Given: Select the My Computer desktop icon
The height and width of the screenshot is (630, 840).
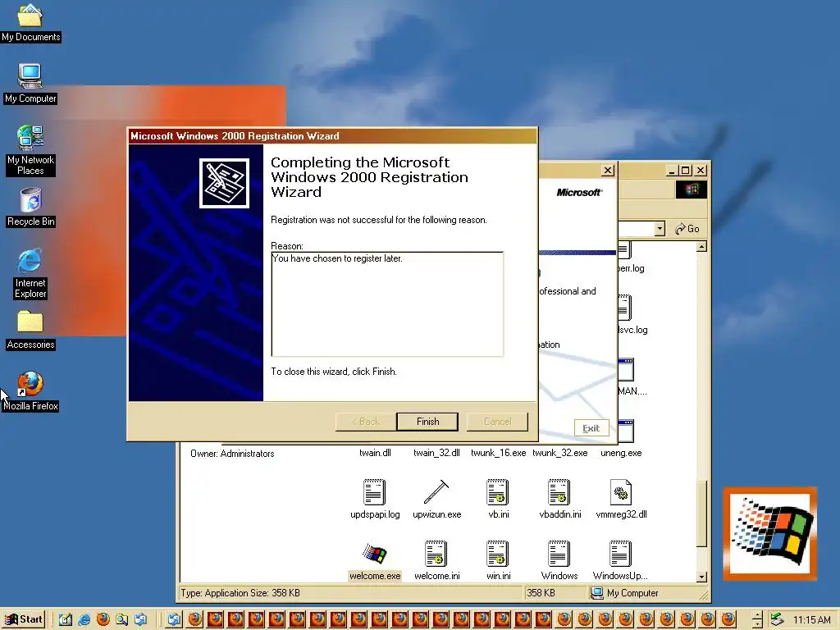Looking at the screenshot, I should click(x=30, y=84).
